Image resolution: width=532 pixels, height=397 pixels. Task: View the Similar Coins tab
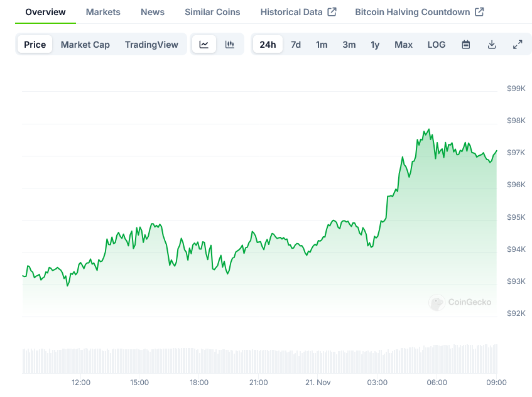(212, 12)
